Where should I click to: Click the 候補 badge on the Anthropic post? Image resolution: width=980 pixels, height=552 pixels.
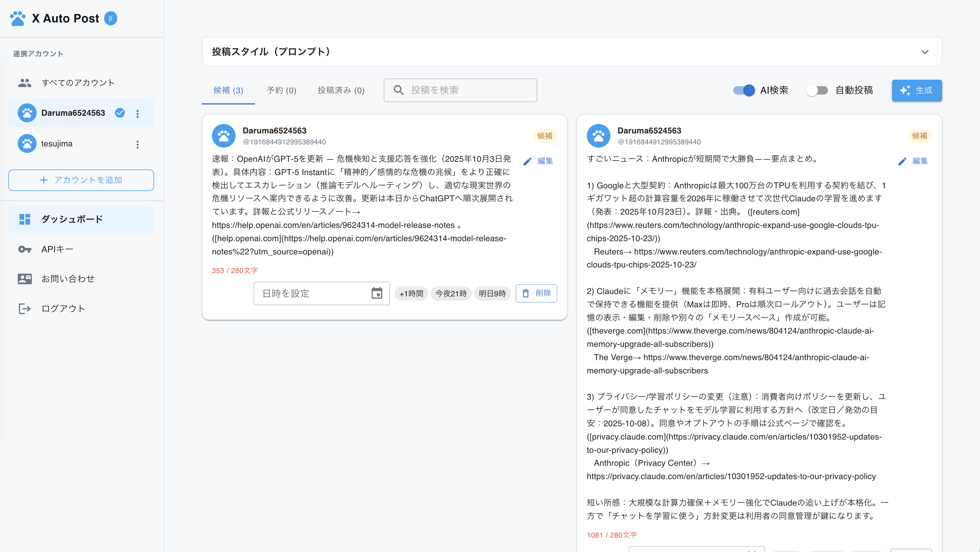tap(919, 136)
